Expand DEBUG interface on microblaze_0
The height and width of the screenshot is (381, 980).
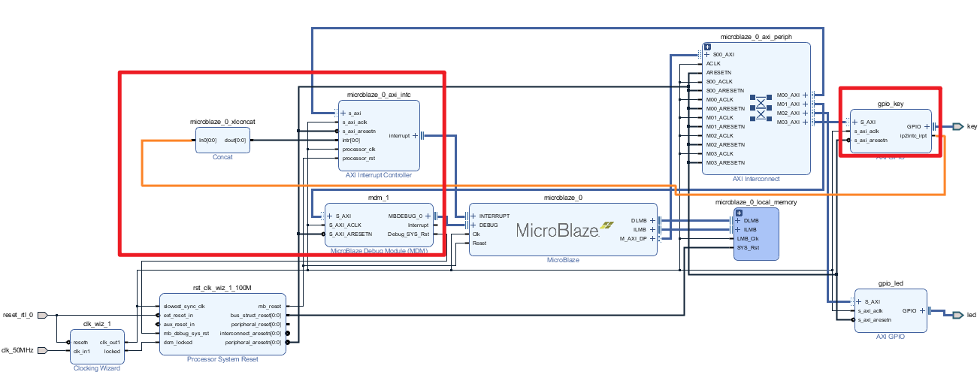pyautogui.click(x=473, y=225)
